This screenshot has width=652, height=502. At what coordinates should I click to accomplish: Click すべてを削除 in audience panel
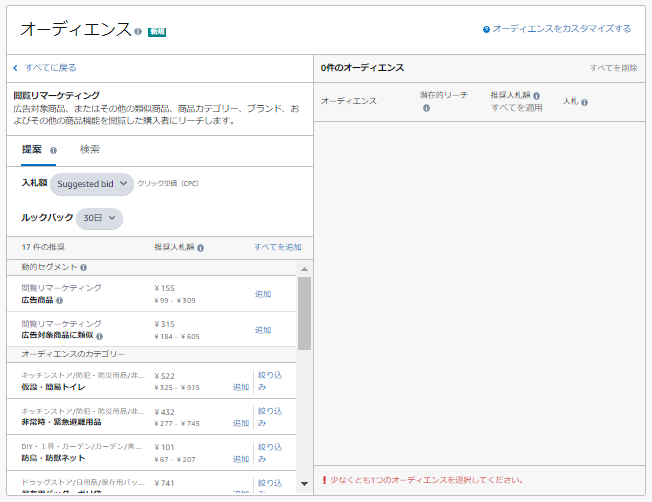pyautogui.click(x=613, y=68)
